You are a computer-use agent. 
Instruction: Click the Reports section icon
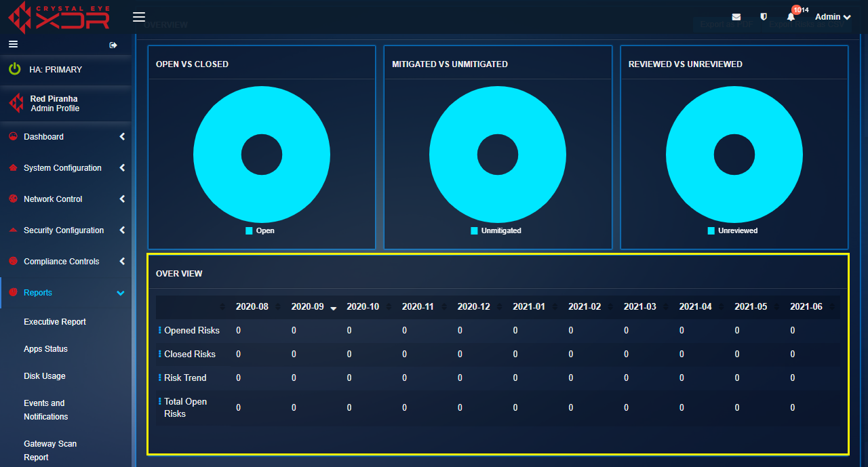coord(13,292)
